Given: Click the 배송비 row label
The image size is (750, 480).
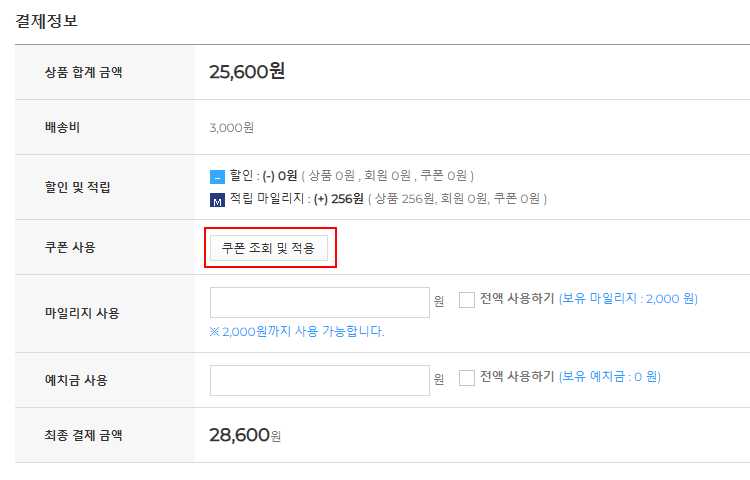Looking at the screenshot, I should (62, 128).
